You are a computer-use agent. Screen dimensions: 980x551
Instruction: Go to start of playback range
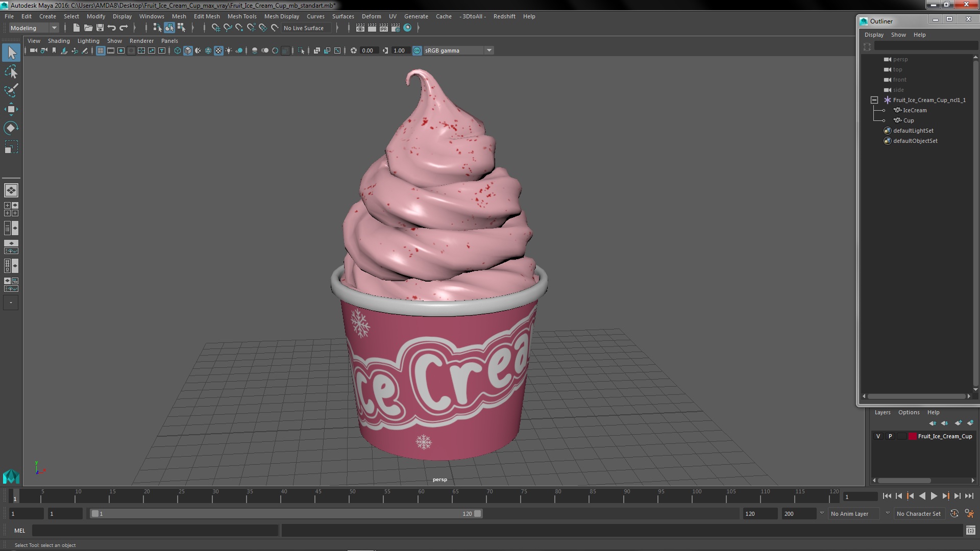(887, 496)
